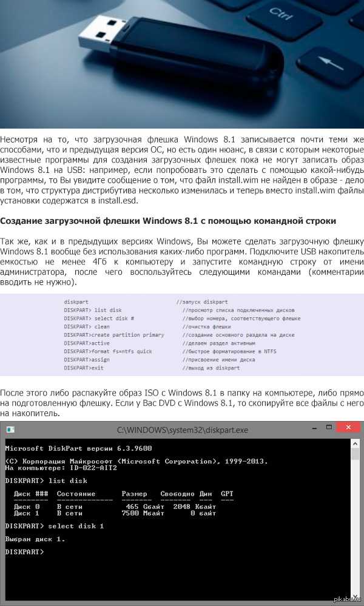Click 'DISKPART>exit' code line
The width and height of the screenshot is (364, 606).
pyautogui.click(x=84, y=368)
